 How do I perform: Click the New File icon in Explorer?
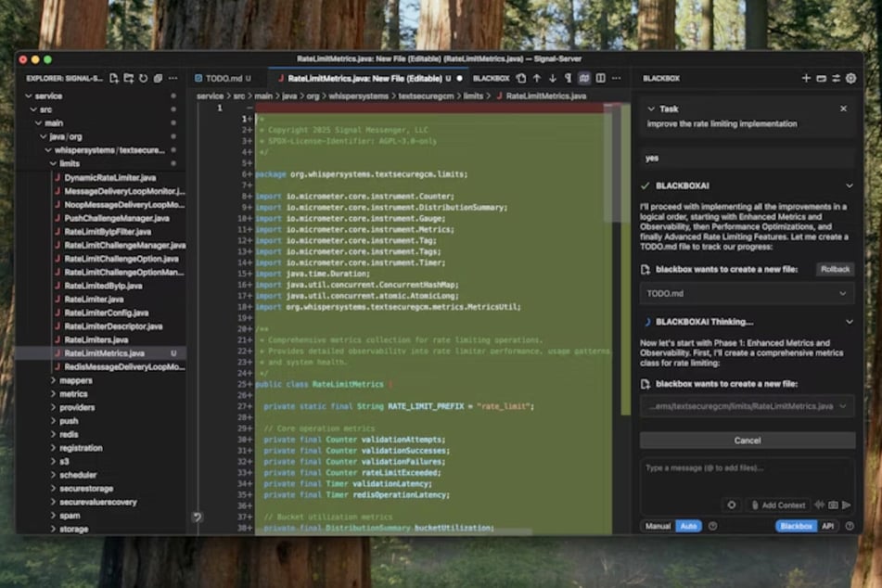[x=114, y=79]
